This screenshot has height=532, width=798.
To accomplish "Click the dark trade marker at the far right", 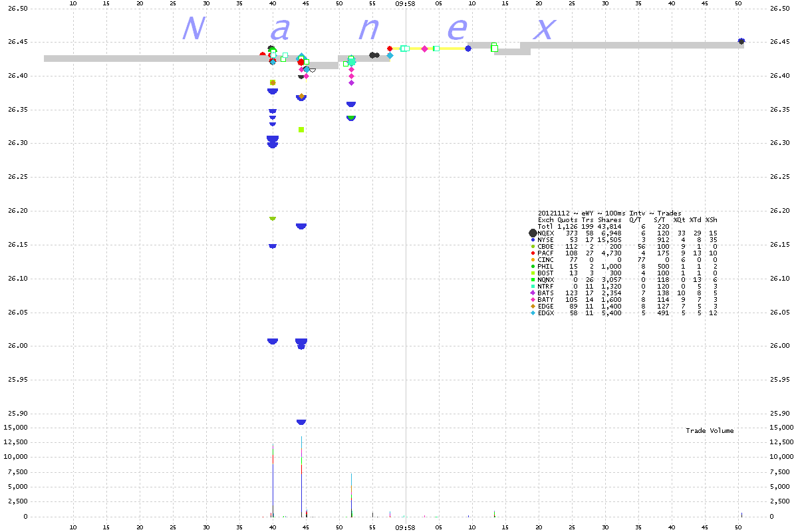I will click(741, 41).
